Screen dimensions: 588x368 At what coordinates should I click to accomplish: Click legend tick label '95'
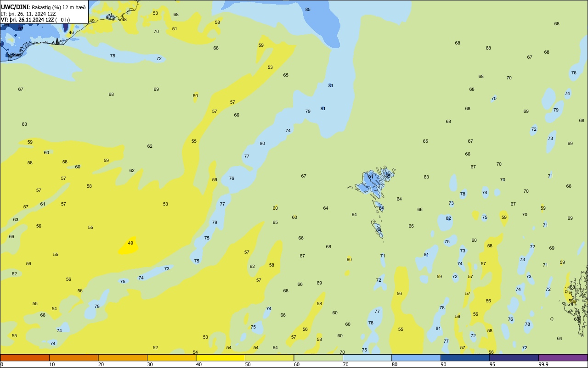(492, 364)
